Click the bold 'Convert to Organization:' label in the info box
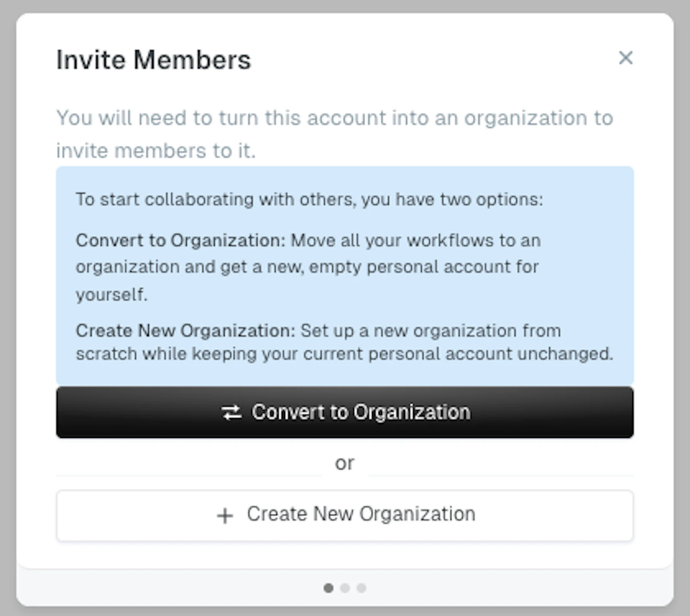Image resolution: width=690 pixels, height=616 pixels. (181, 241)
